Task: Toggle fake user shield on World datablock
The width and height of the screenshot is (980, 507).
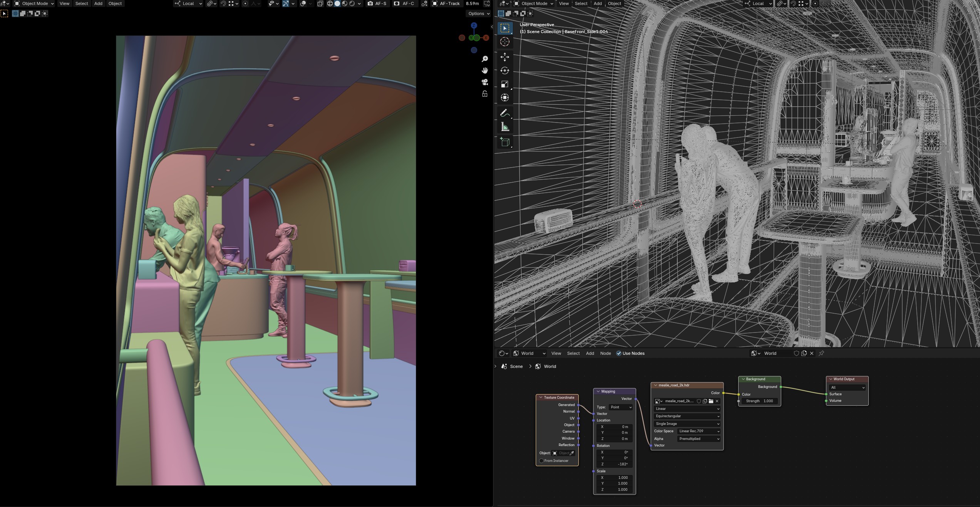Action: (x=796, y=353)
